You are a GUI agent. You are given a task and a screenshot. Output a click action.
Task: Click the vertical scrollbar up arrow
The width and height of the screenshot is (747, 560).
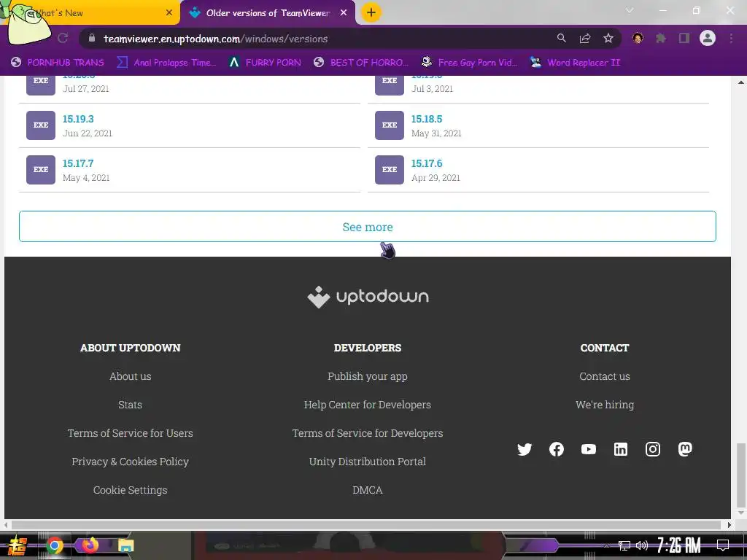tap(741, 82)
